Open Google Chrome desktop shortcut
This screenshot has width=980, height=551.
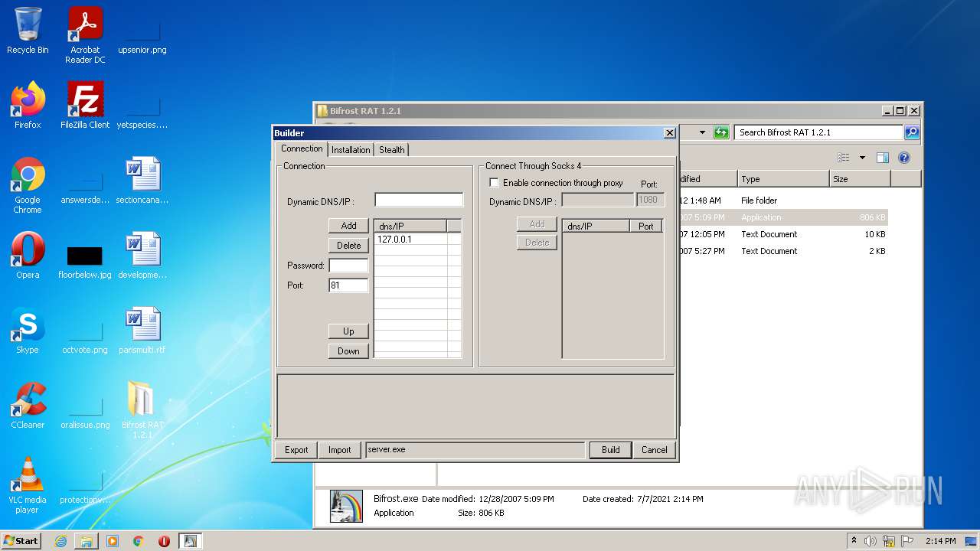(x=28, y=185)
